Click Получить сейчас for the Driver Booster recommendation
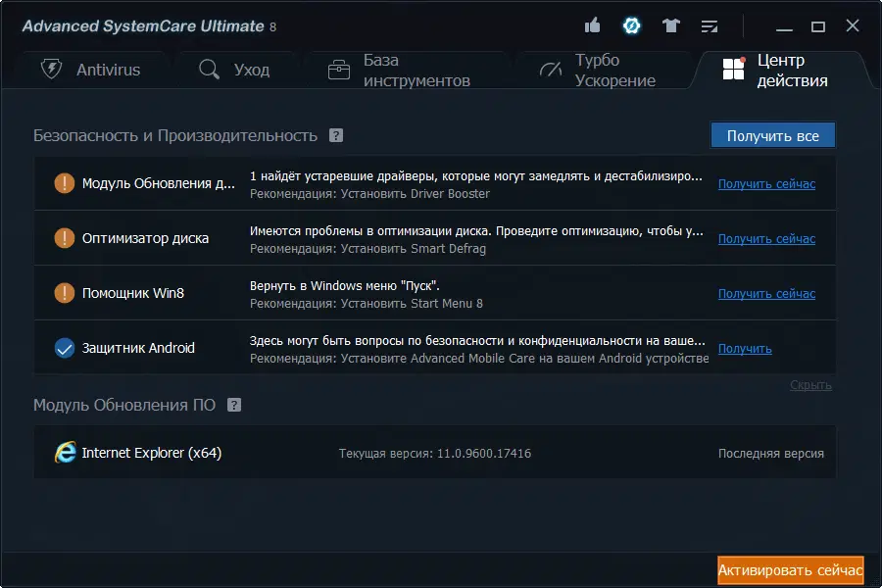This screenshot has width=882, height=588. tap(765, 184)
